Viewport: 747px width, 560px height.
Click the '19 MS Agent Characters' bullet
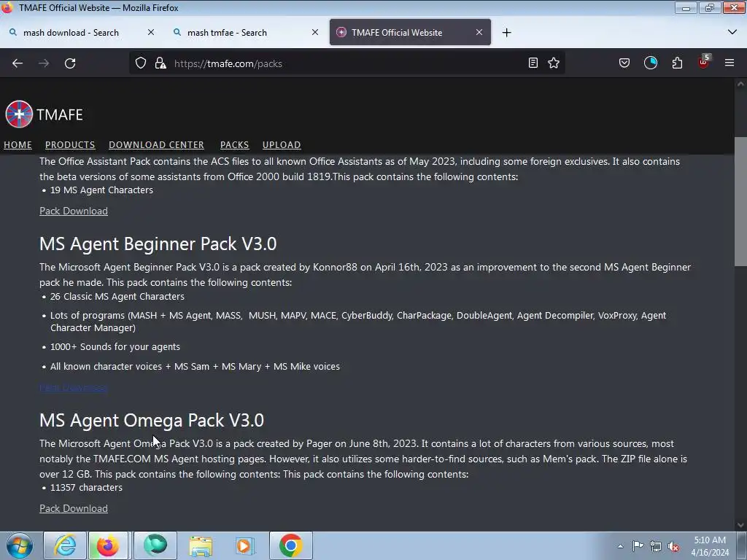coord(101,190)
